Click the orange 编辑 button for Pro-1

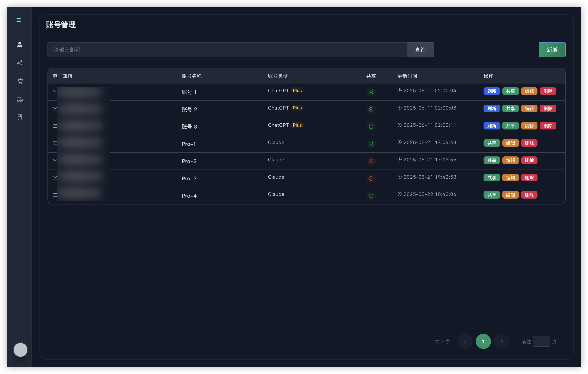[x=510, y=143]
